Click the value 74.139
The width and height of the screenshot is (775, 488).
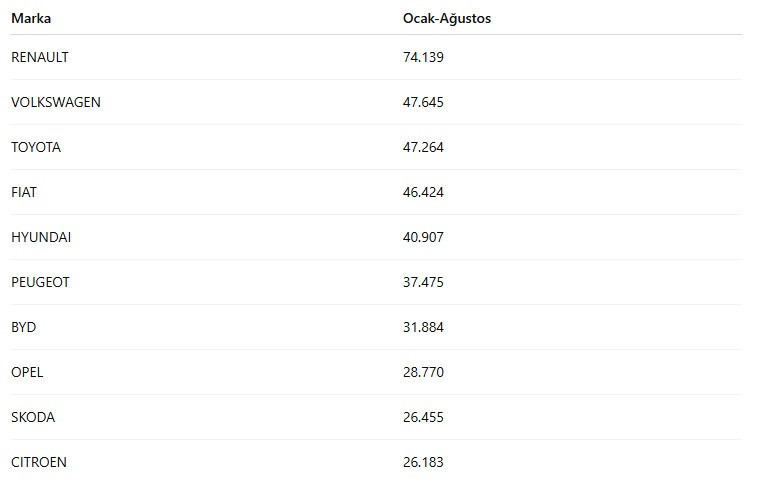pyautogui.click(x=423, y=57)
